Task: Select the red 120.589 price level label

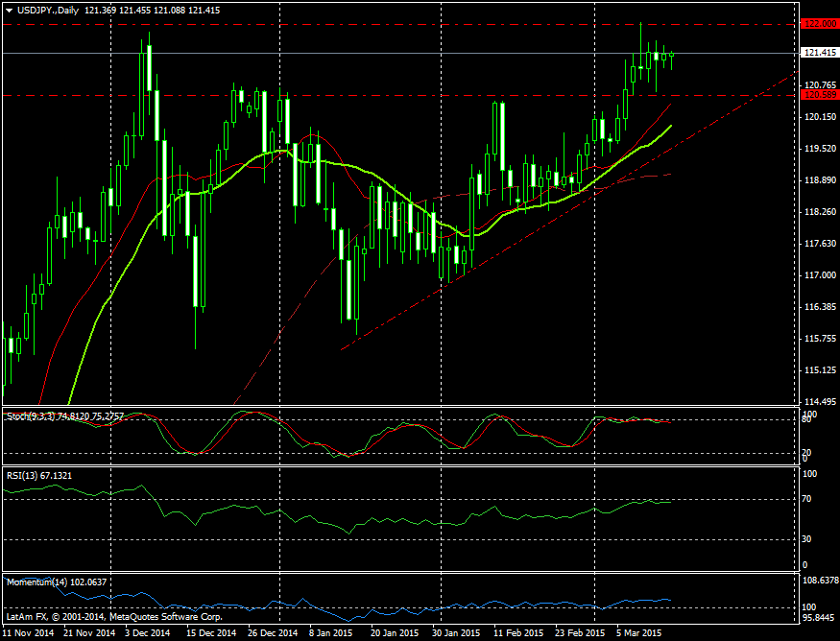Action: (817, 95)
